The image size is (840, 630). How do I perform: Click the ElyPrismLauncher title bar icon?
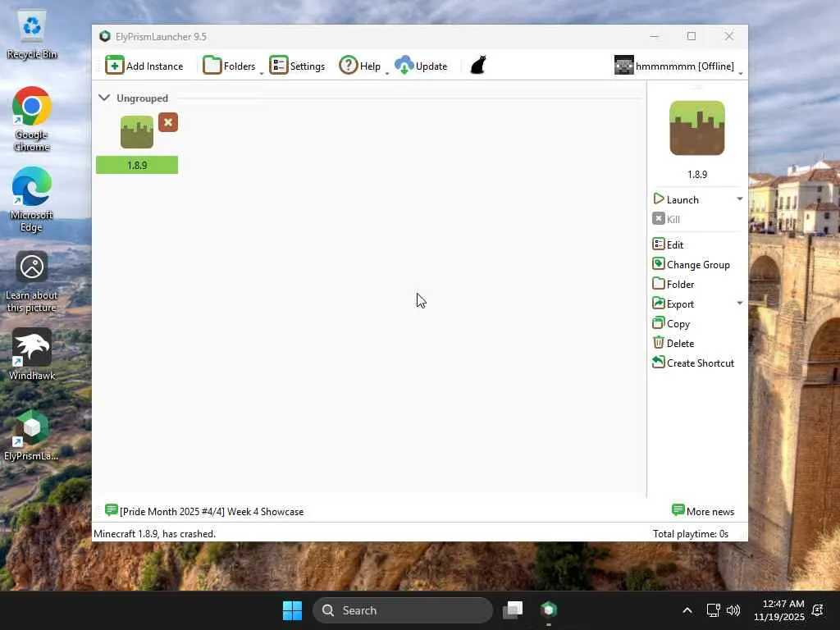[105, 36]
